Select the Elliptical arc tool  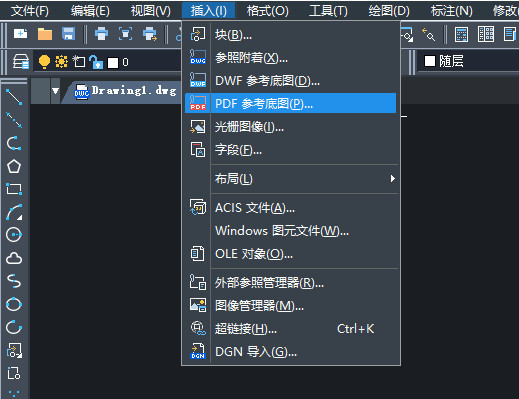click(14, 327)
